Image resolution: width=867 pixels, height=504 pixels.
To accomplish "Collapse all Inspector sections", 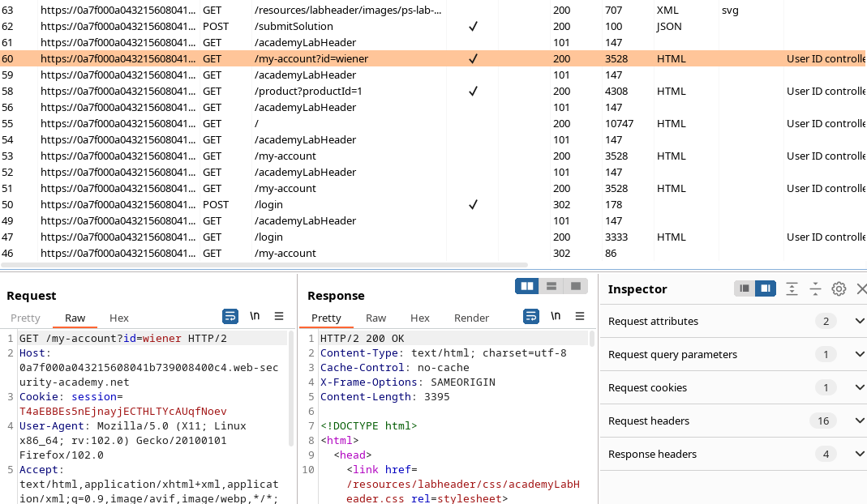I will tap(815, 288).
